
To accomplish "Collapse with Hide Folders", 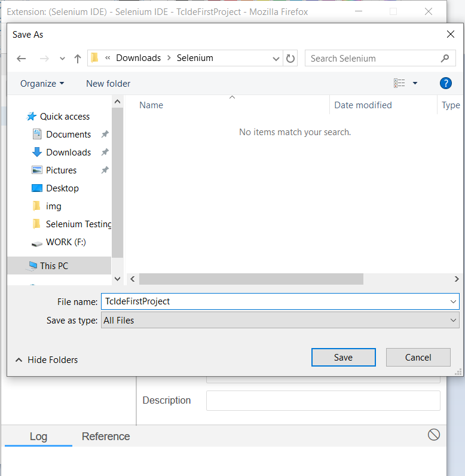I will pyautogui.click(x=47, y=360).
